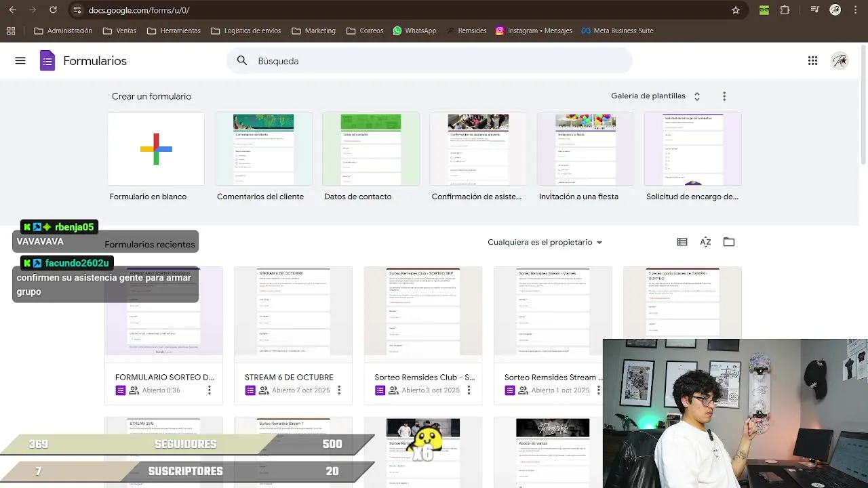Image resolution: width=868 pixels, height=488 pixels.
Task: Click the browser address bar URL
Action: (139, 10)
